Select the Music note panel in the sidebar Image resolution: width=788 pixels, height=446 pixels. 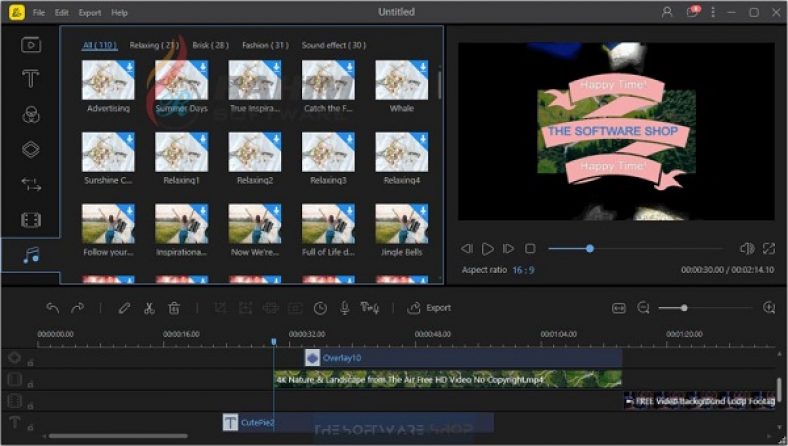click(31, 255)
